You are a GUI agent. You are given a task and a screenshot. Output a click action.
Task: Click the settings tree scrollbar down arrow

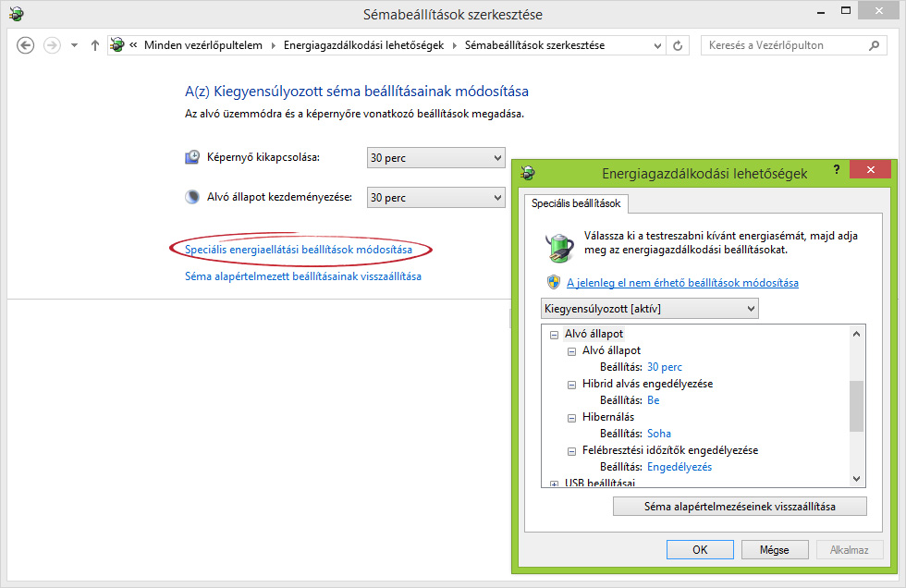click(856, 478)
